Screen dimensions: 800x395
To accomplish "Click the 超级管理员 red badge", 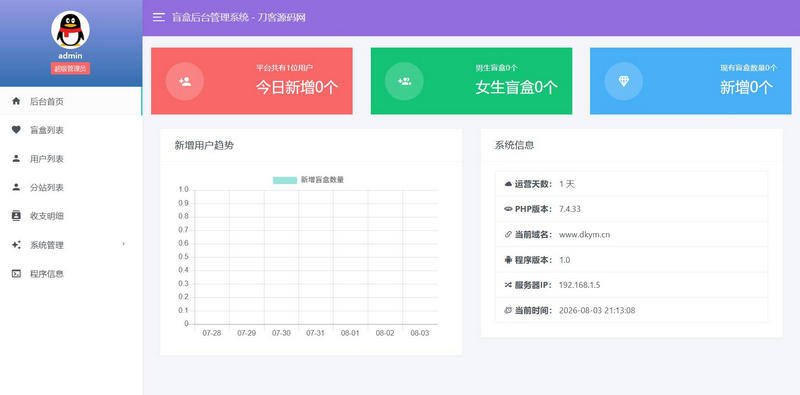I will click(70, 68).
